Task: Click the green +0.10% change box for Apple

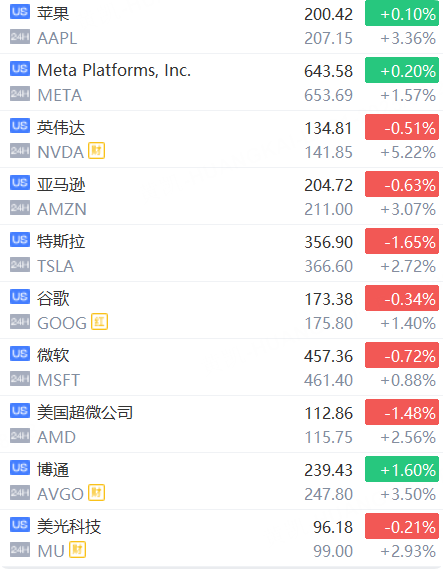Action: [402, 13]
